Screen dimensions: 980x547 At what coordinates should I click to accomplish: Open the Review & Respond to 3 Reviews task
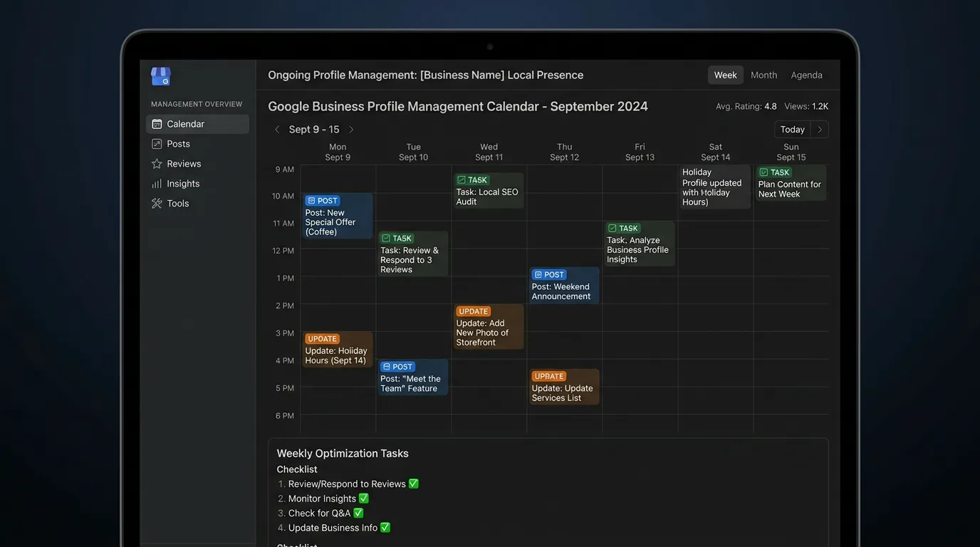[x=413, y=254]
